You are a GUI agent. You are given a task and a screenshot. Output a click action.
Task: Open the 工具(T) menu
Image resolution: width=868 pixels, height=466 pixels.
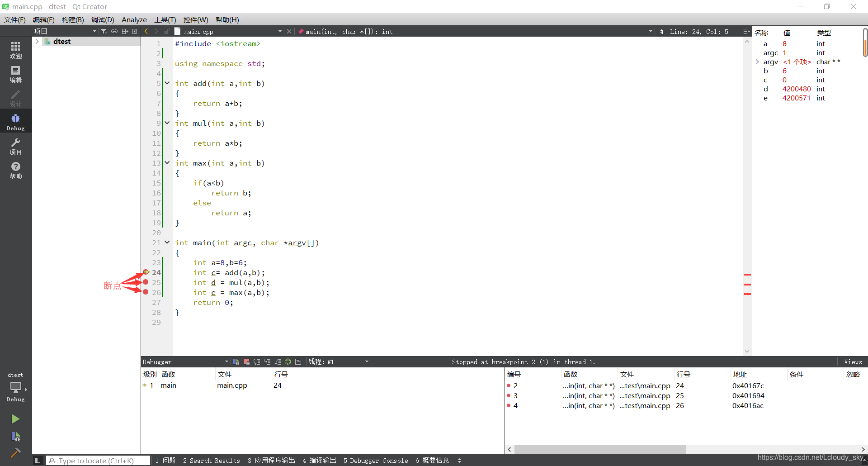tap(165, 19)
